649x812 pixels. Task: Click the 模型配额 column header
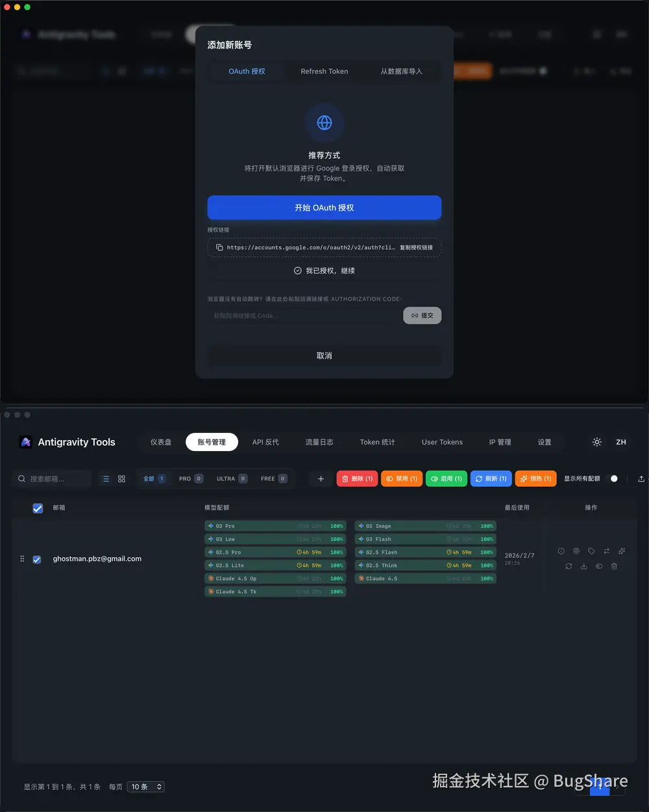(217, 508)
